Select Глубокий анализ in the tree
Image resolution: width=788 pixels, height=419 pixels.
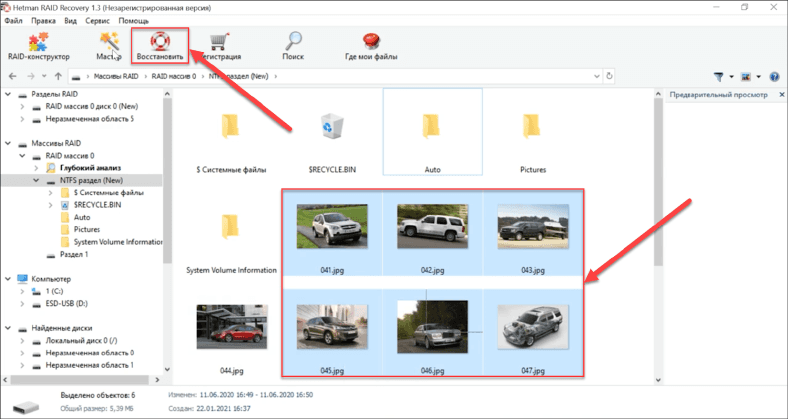point(90,168)
